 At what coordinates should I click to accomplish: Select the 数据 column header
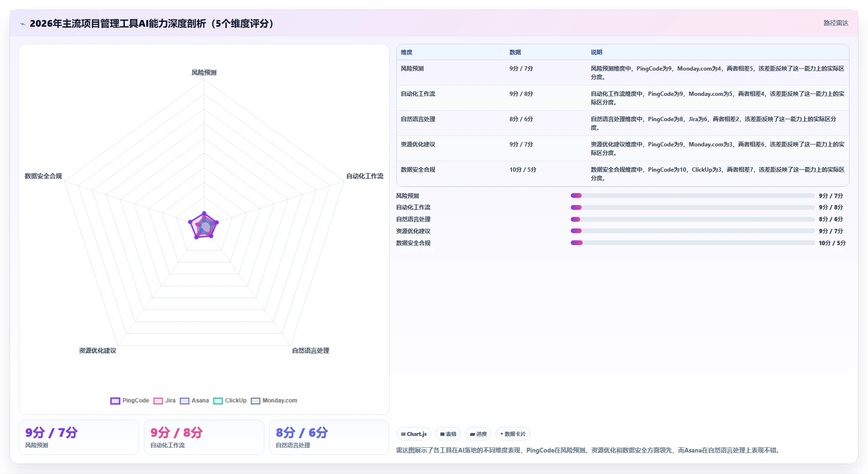(515, 52)
